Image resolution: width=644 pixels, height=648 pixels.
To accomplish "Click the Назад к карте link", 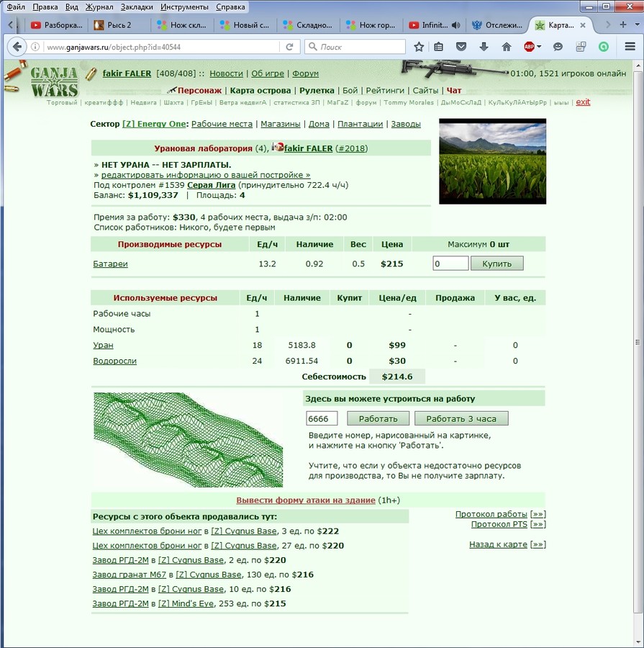I will [498, 545].
